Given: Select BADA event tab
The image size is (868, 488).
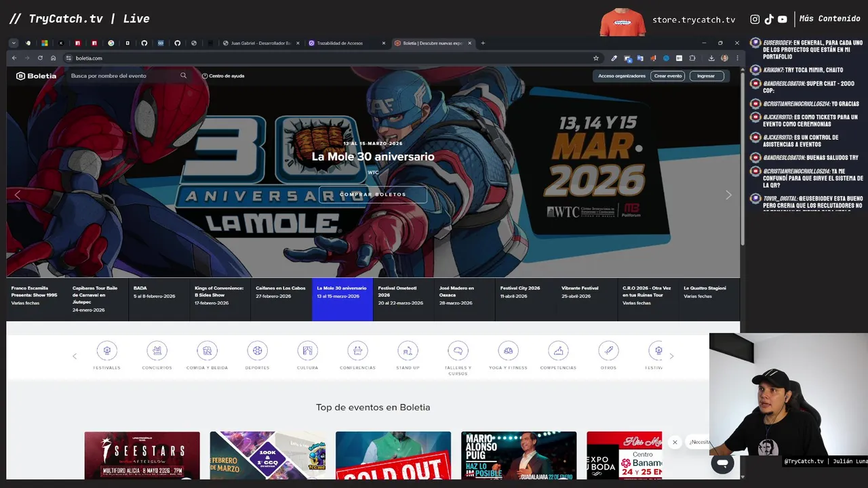Looking at the screenshot, I should coord(159,299).
